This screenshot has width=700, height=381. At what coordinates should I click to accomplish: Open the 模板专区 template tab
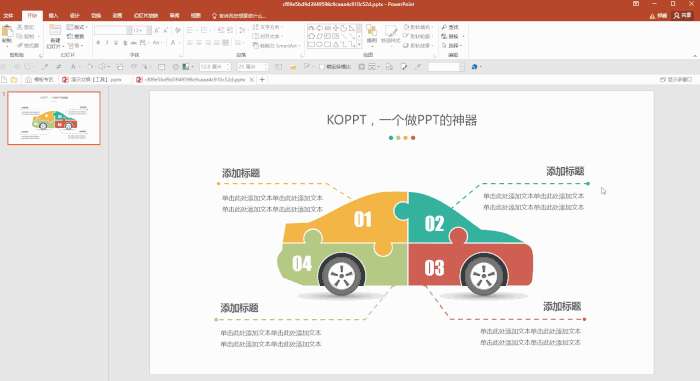[40, 80]
